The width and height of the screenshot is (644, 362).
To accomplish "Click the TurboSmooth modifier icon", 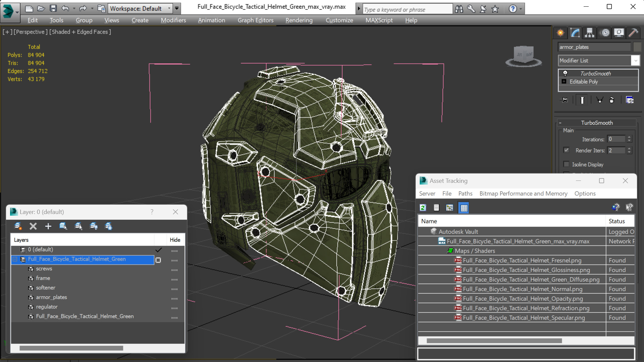I will point(565,73).
